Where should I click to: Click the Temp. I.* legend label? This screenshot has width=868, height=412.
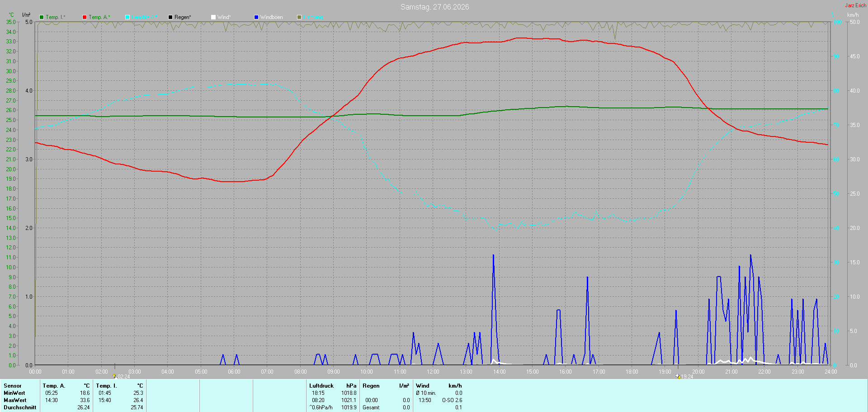56,17
